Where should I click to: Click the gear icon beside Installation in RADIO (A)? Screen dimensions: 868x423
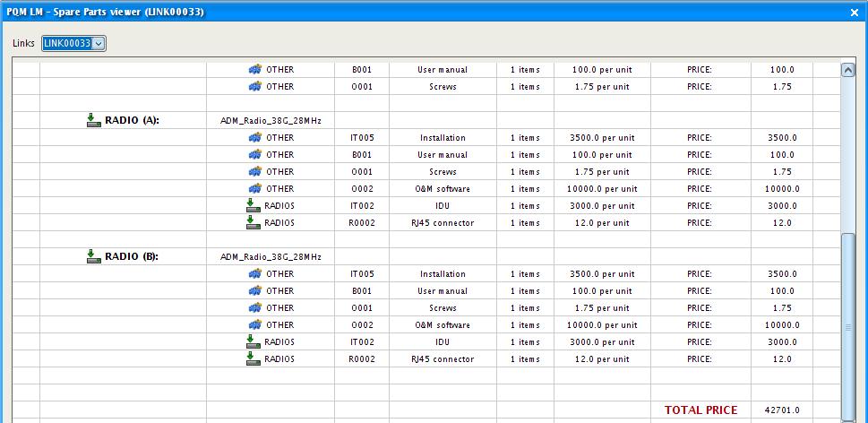coord(254,138)
